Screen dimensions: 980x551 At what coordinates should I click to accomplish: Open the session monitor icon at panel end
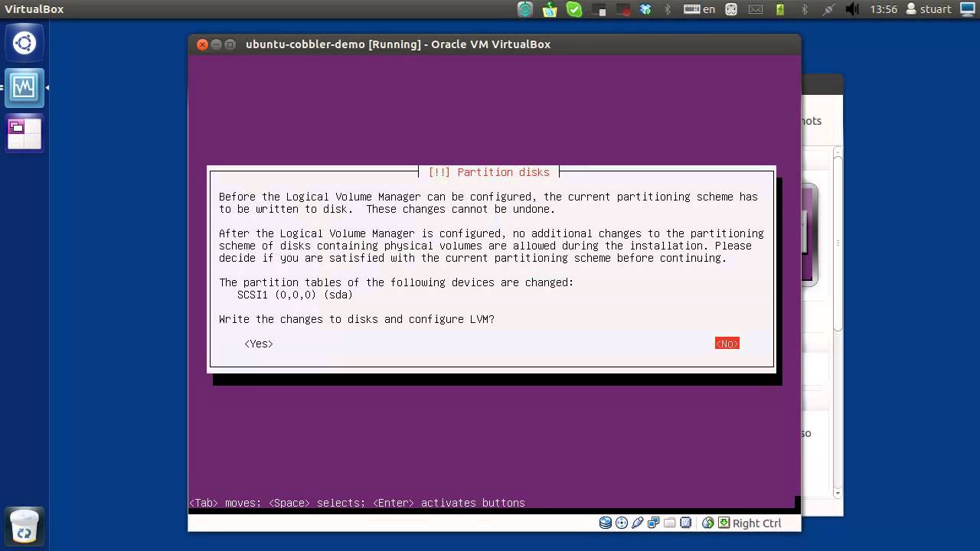968,9
